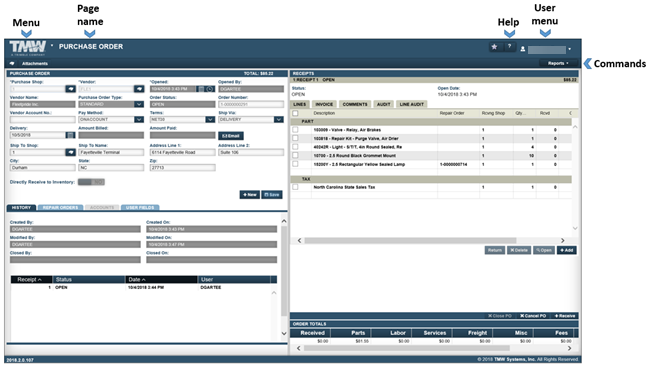
Task: Click the Vendor lookup arrow icon
Action: click(139, 89)
